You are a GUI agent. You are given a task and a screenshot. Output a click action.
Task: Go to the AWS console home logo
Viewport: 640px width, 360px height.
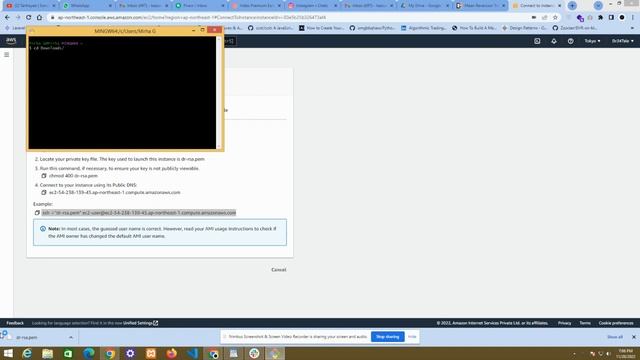11,41
